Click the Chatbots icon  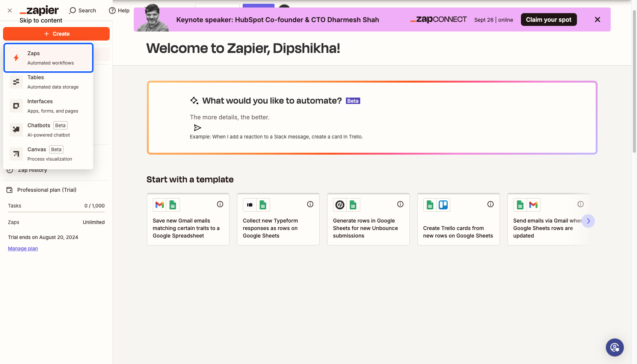pos(16,130)
